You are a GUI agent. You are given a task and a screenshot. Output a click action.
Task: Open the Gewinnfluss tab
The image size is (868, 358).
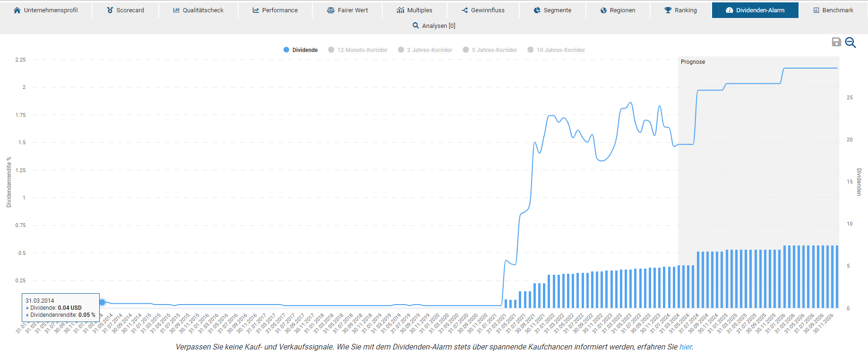pyautogui.click(x=483, y=10)
